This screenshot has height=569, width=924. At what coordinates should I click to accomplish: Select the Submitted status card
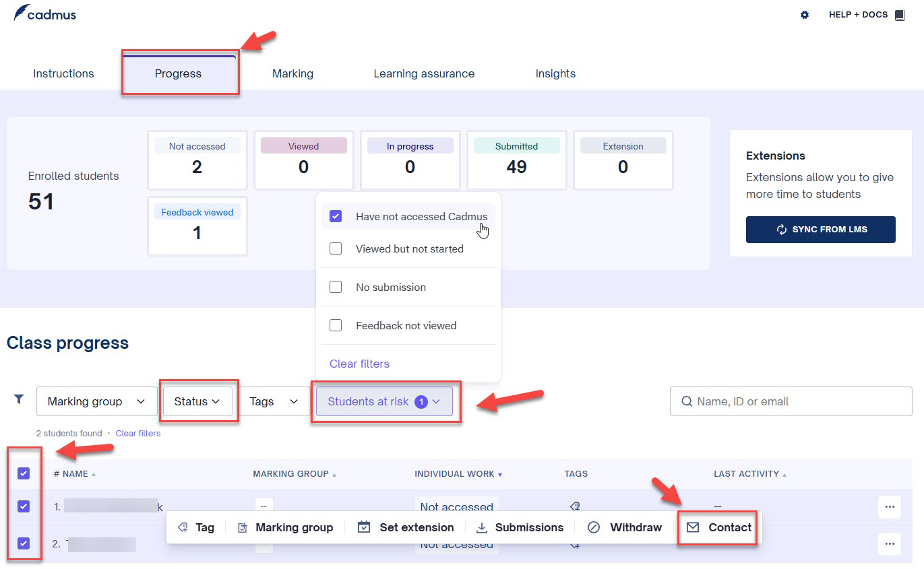click(516, 160)
